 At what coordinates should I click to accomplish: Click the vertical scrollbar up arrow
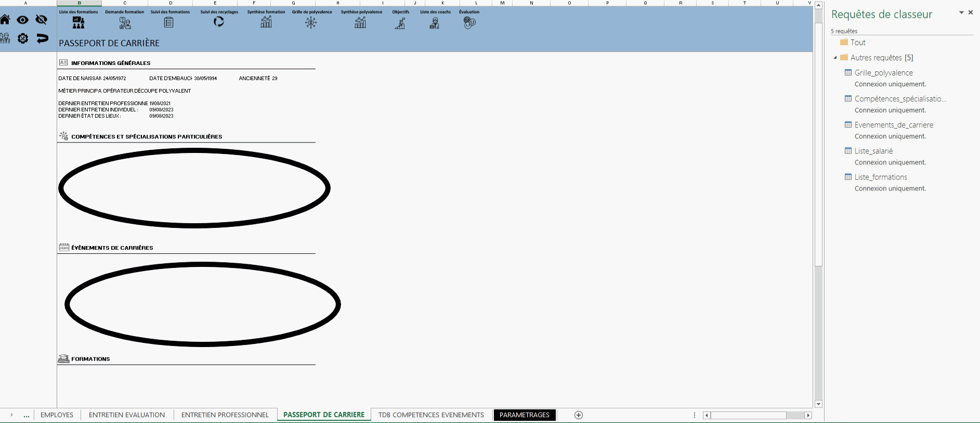[818, 5]
